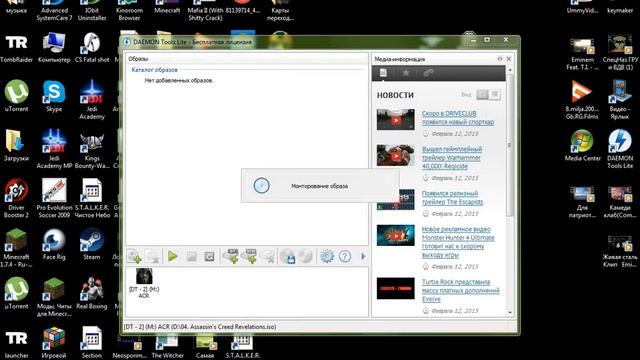Switch to the News document tab
Screen dimensions: 640x360
click(x=383, y=73)
